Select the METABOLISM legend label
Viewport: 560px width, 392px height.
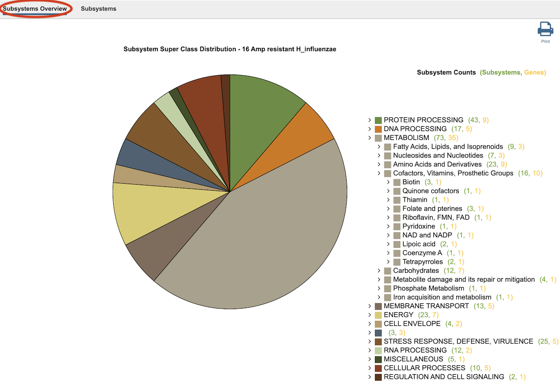406,138
